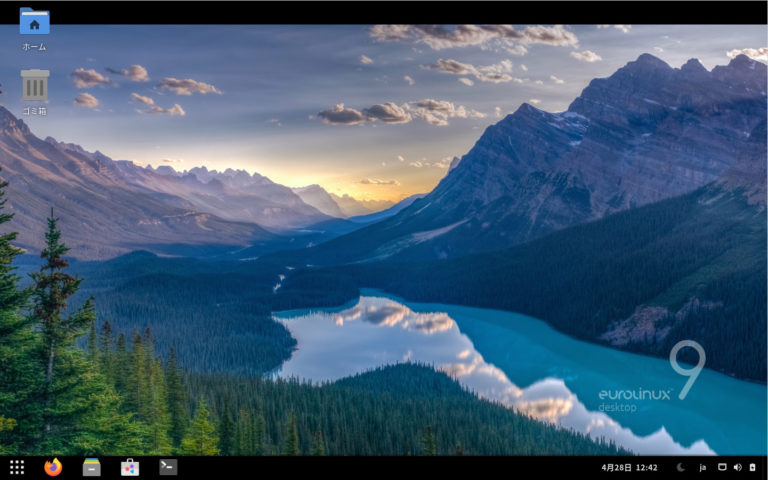The image size is (768, 480).
Task: Click the ゴミ箱 text label under trash
Action: tap(34, 111)
